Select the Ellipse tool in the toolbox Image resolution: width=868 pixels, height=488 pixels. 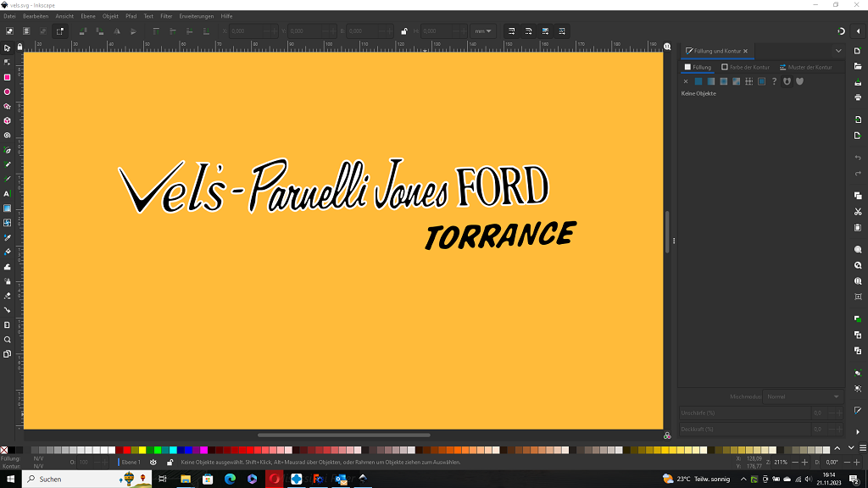(7, 91)
